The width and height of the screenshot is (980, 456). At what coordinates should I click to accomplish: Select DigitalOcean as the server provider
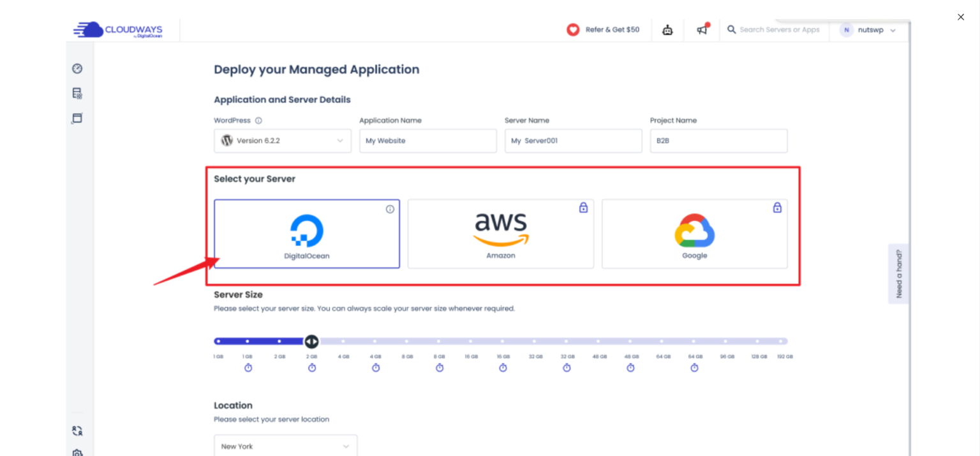[x=307, y=234]
